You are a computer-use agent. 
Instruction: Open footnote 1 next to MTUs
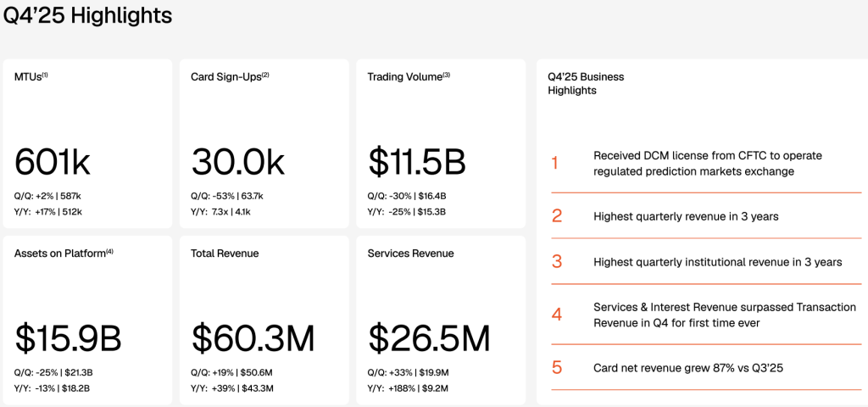point(45,75)
